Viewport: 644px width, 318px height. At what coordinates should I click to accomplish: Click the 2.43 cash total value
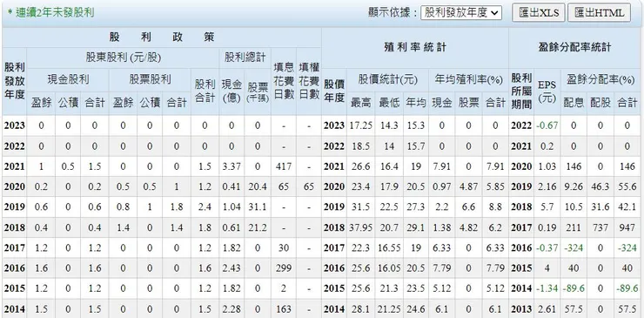click(x=231, y=268)
